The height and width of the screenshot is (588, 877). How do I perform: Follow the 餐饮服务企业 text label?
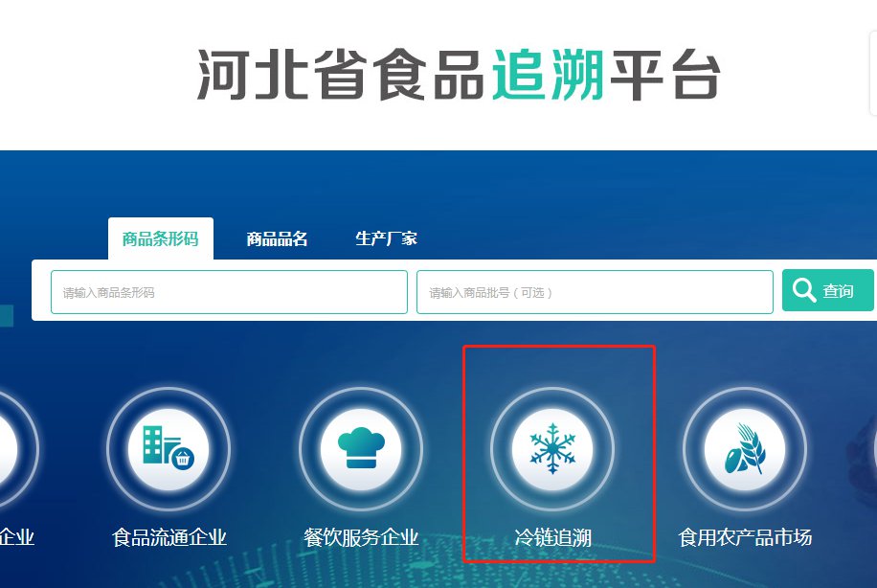point(361,537)
